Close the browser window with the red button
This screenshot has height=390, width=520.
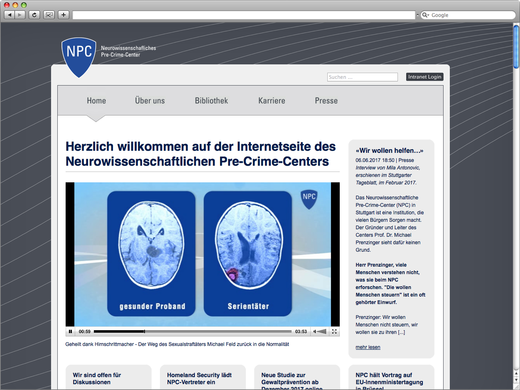(6, 5)
